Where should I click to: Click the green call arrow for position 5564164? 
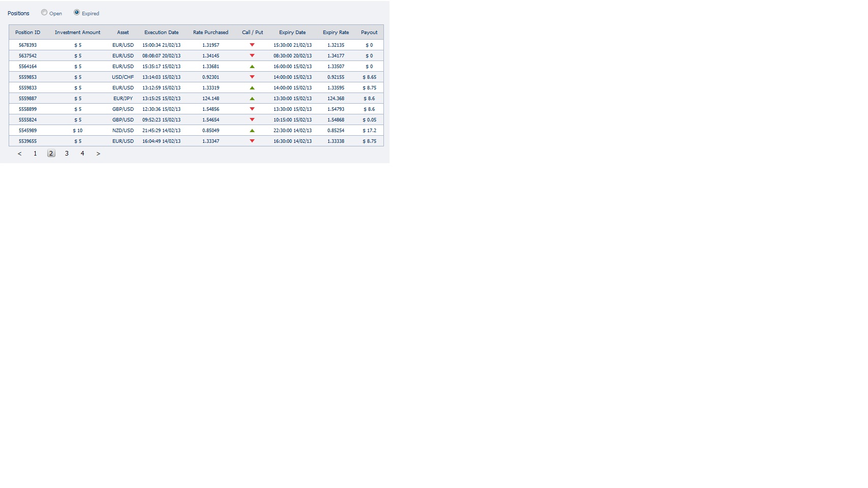point(252,67)
